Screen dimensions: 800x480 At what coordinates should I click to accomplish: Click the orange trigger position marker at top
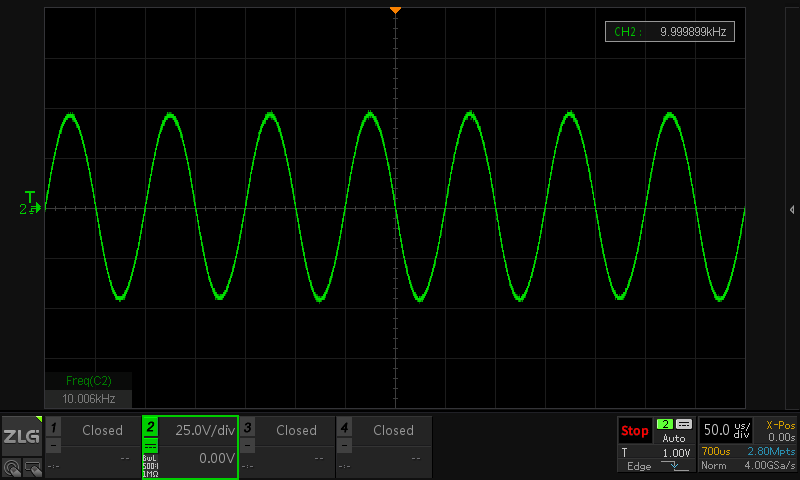coord(396,10)
